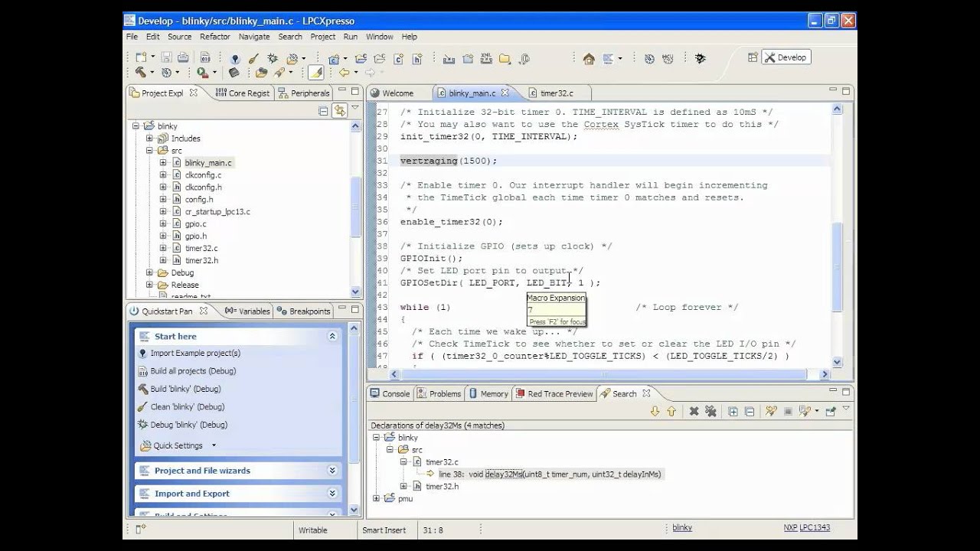Show previous match arrow in Search view

(671, 412)
